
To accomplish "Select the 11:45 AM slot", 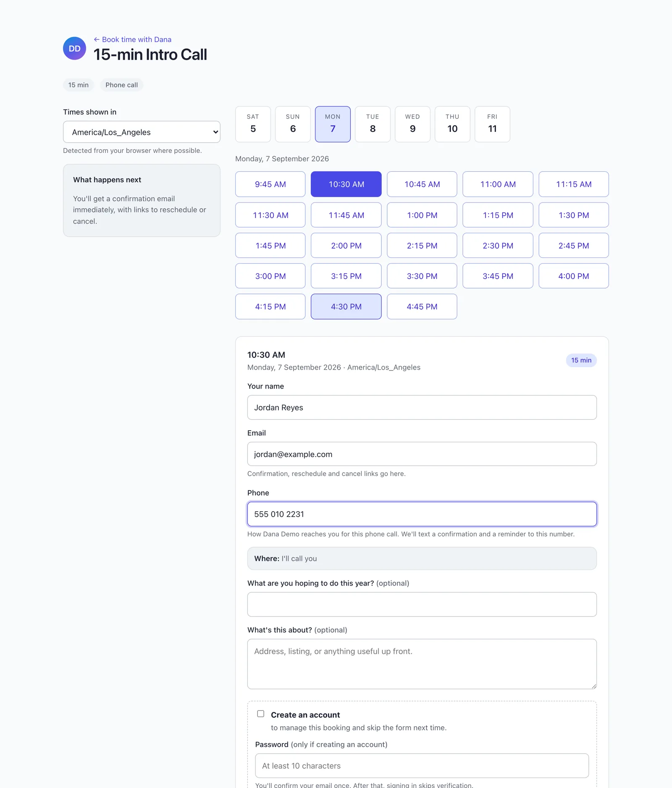I will tap(346, 215).
